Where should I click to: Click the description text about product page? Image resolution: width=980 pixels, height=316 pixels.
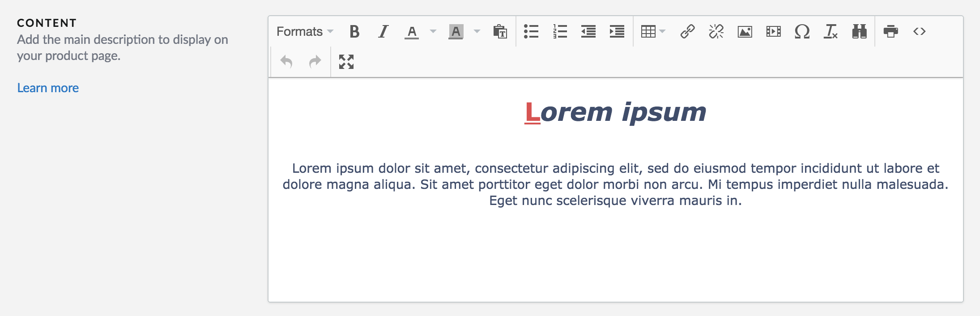pos(123,47)
